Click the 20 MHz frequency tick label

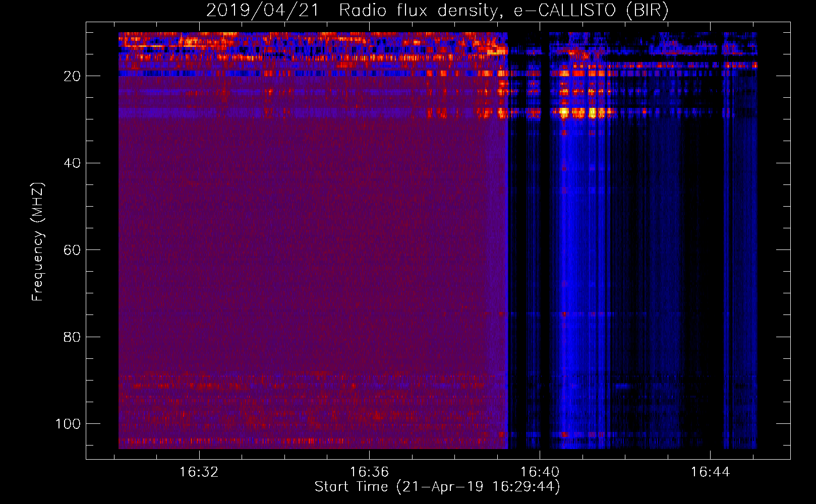tap(72, 76)
